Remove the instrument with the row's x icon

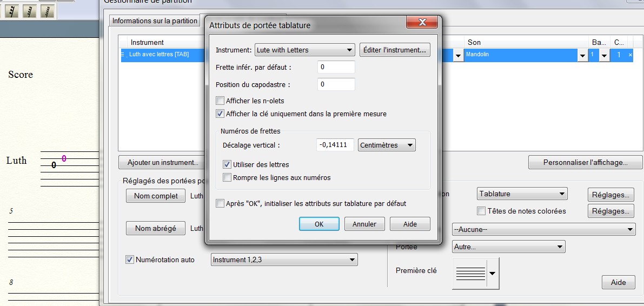(x=630, y=55)
